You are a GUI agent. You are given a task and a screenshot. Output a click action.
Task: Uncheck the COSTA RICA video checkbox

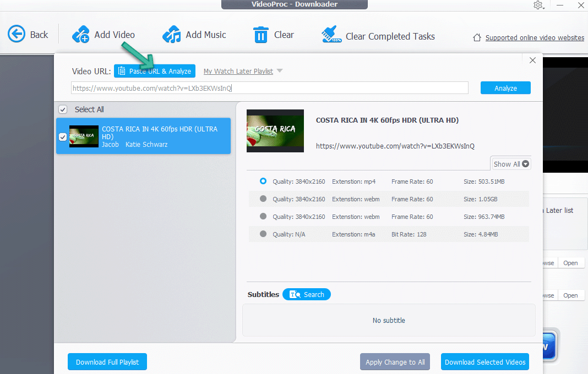coord(63,137)
